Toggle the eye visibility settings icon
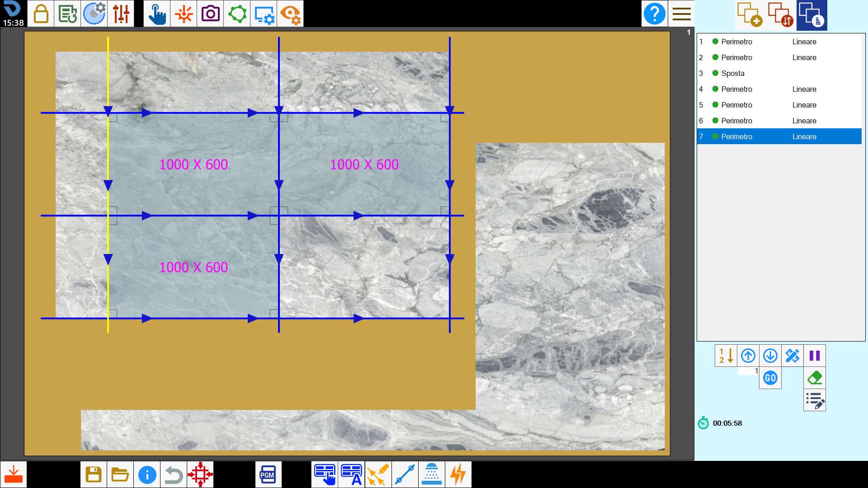 pyautogui.click(x=290, y=14)
